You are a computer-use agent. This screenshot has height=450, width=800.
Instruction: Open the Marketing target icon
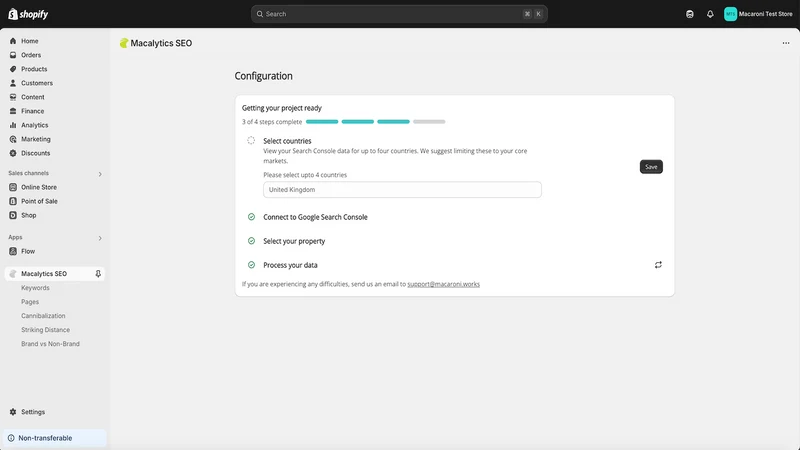[13, 139]
